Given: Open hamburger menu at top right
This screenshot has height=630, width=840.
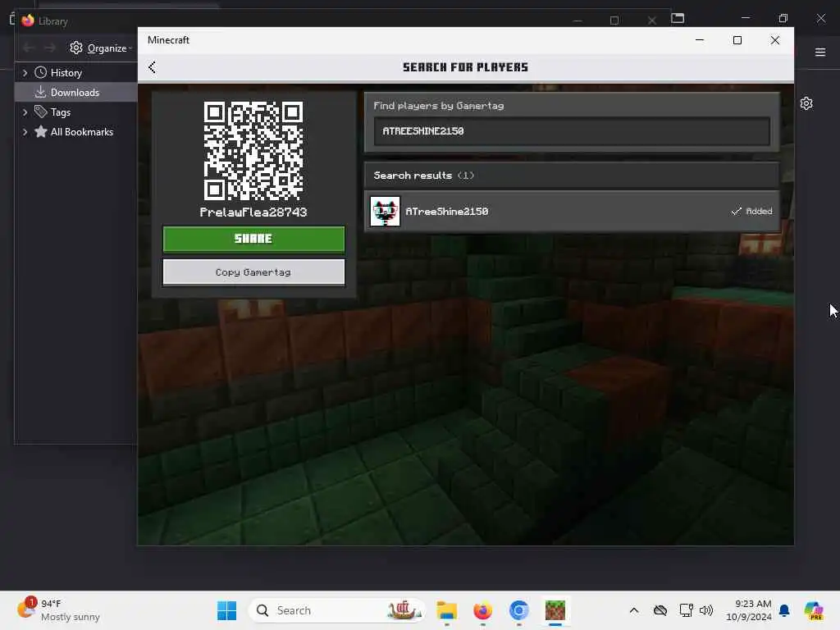Looking at the screenshot, I should [820, 52].
